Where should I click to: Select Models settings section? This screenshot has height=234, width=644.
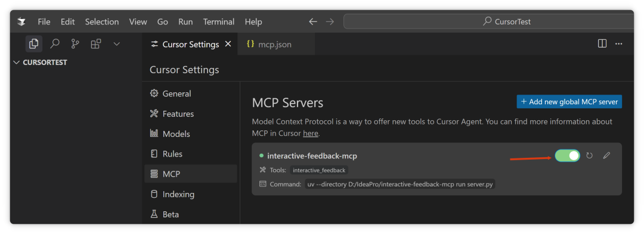[191, 133]
